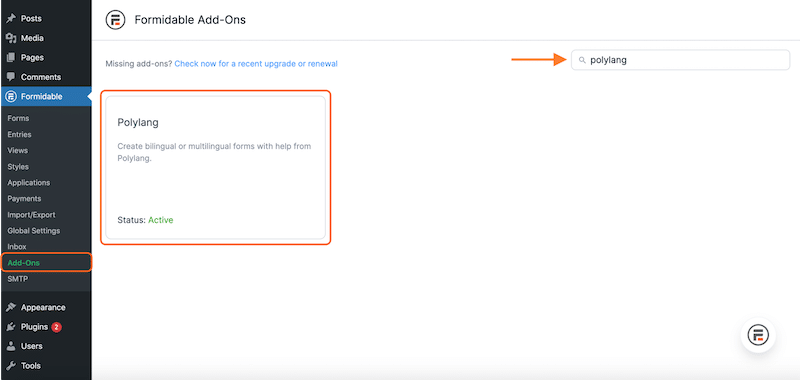This screenshot has width=800, height=380.
Task: Click 'Check now for a recent upgrade' link
Action: 256,64
